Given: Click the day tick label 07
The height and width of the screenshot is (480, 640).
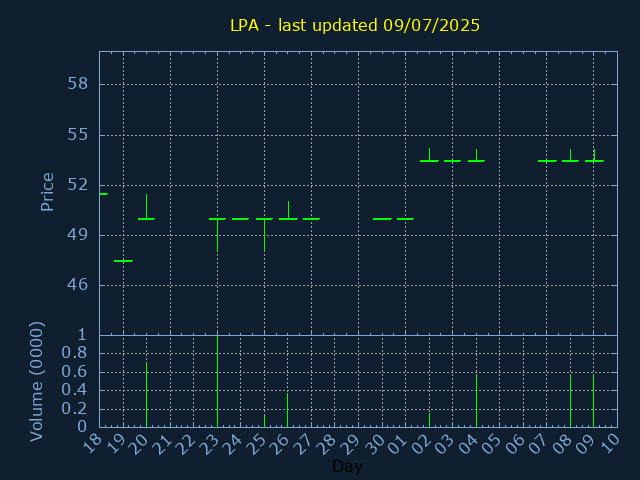Looking at the screenshot, I should [x=539, y=444].
